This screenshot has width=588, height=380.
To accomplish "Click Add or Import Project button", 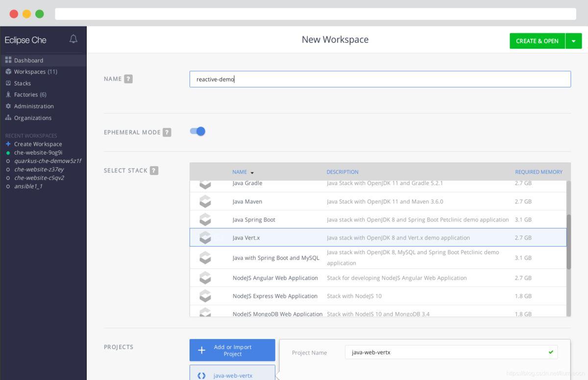I will point(232,350).
